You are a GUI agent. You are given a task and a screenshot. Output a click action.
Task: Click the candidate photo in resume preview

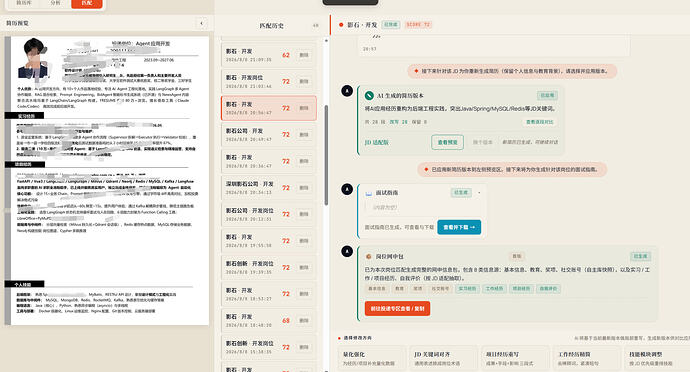pos(34,59)
